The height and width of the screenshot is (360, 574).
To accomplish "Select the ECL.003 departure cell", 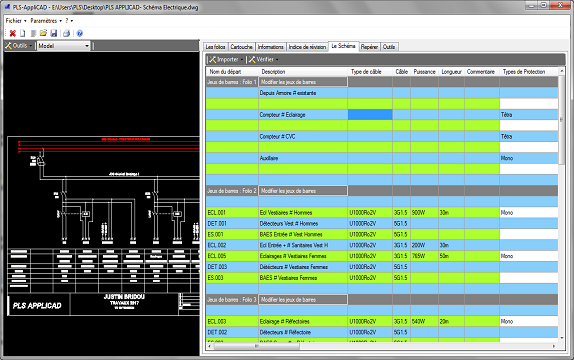I will coord(232,321).
